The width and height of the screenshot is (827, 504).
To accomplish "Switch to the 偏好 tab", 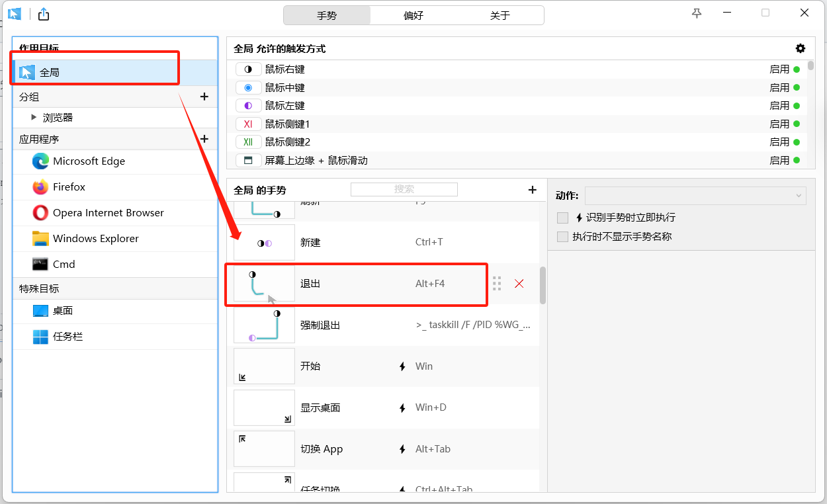I will pos(413,15).
